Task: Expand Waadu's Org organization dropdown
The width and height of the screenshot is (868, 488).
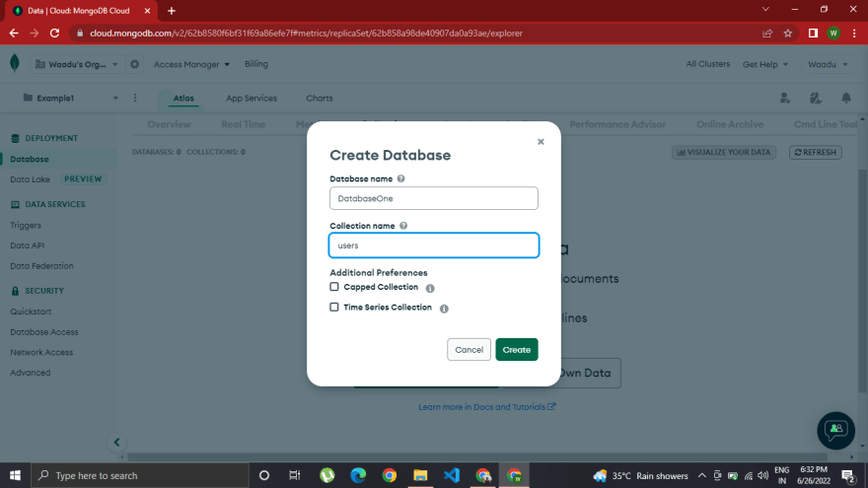Action: coord(77,64)
